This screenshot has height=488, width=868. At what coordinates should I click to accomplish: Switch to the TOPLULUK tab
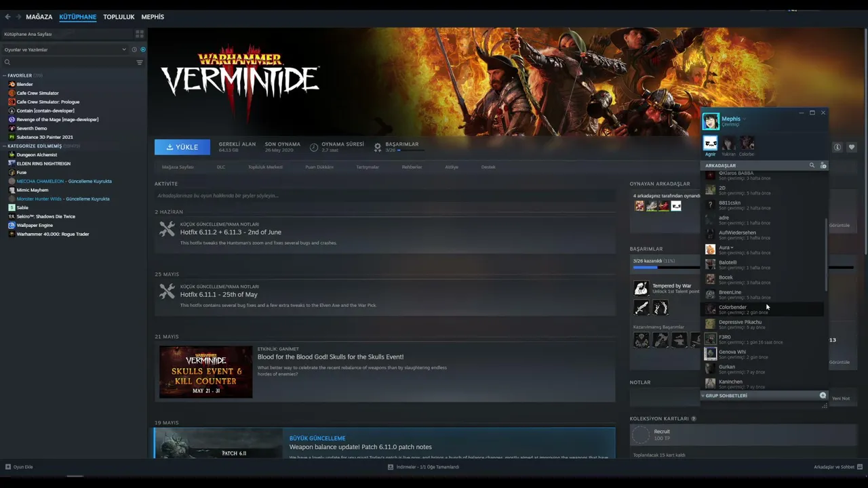coord(119,17)
